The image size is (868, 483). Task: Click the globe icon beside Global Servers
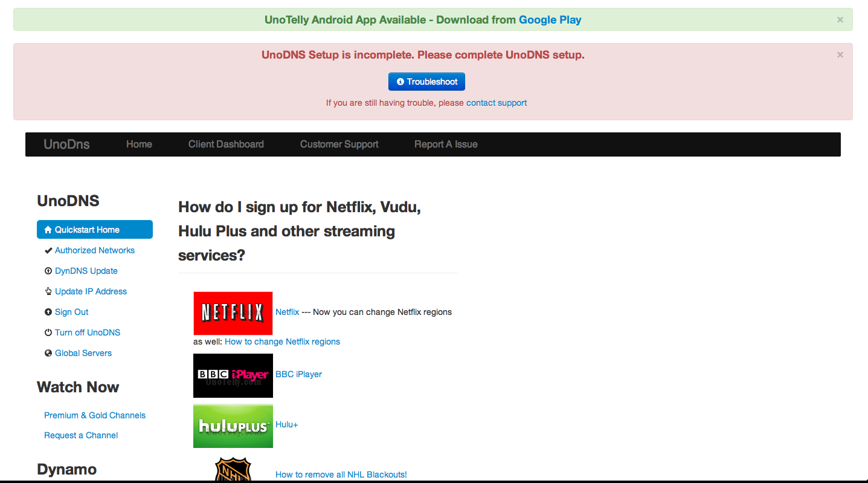(48, 353)
